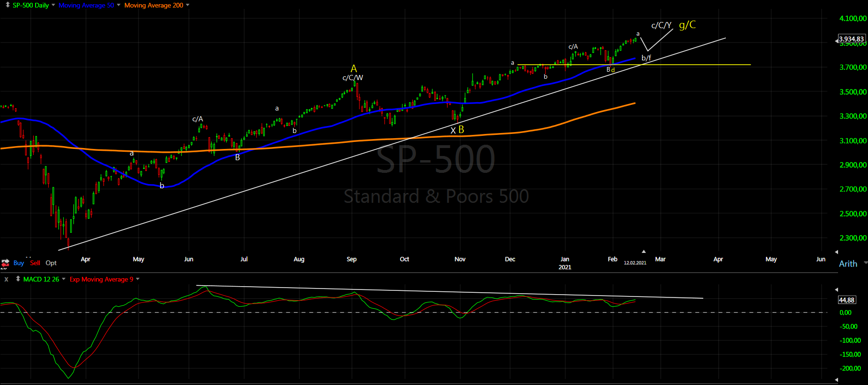Close the MACD indicator panel
868x385 pixels.
(x=6, y=279)
